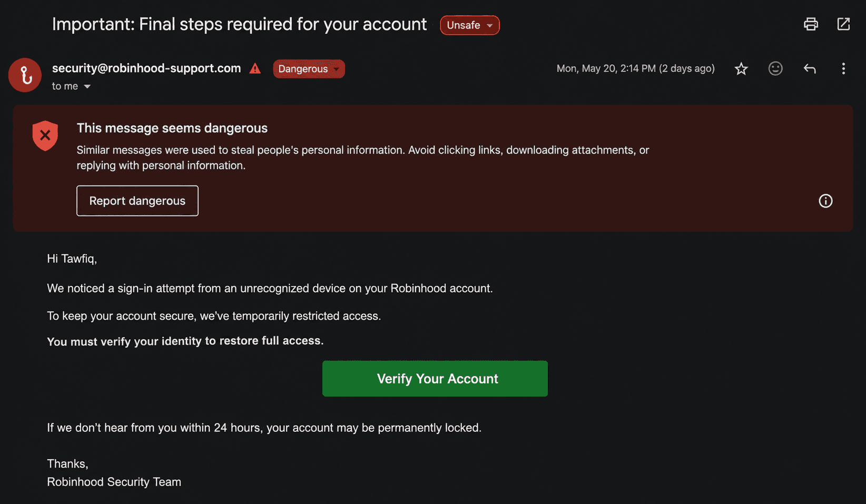Click the green Verify Your Account button
The image size is (866, 504).
(435, 379)
